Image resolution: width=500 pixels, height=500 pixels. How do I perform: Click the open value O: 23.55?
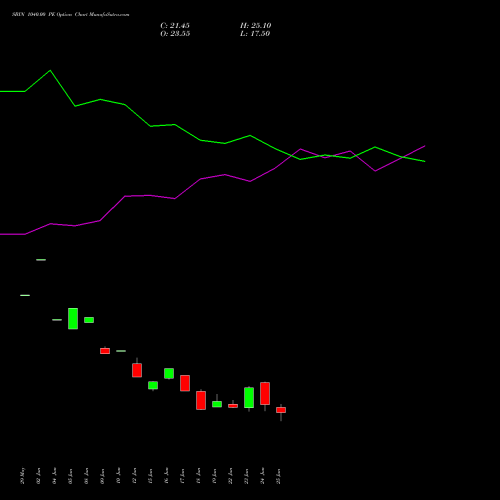[x=175, y=34]
